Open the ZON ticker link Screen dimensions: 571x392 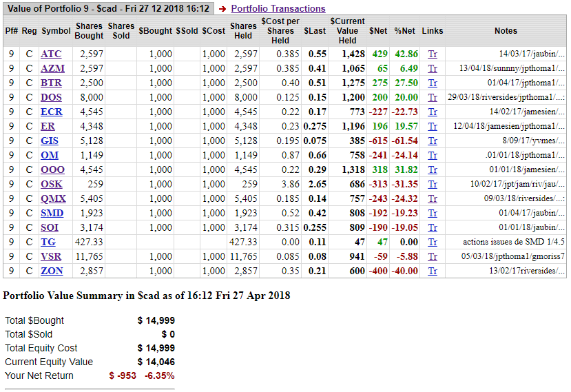(x=52, y=271)
